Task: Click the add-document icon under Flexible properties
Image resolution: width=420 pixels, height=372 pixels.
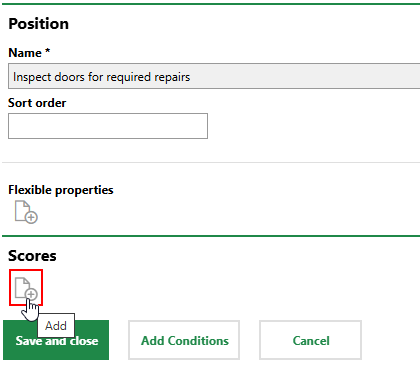Action: tap(26, 212)
